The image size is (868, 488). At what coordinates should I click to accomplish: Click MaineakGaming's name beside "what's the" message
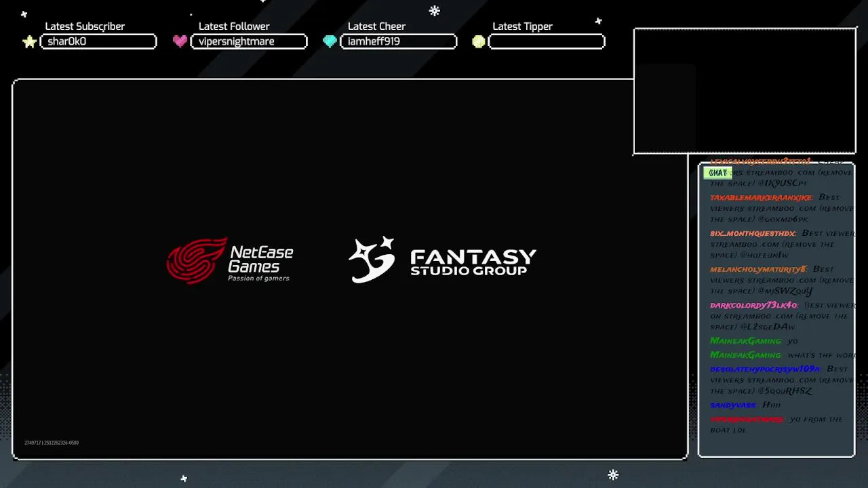coord(746,355)
